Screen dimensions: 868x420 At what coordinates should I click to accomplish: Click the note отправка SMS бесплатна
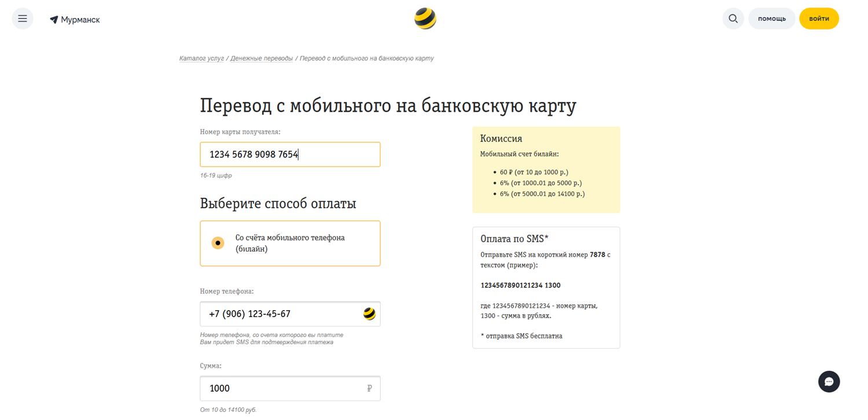521,336
